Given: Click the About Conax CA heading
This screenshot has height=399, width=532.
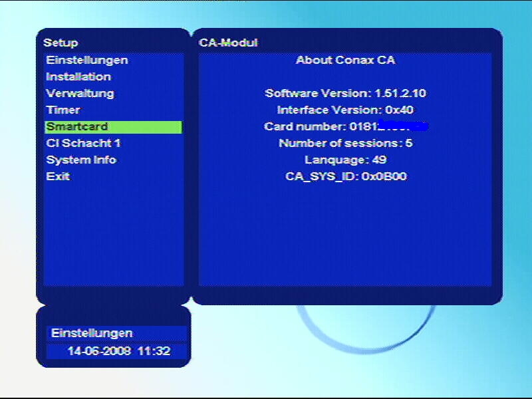Looking at the screenshot, I should coord(345,61).
